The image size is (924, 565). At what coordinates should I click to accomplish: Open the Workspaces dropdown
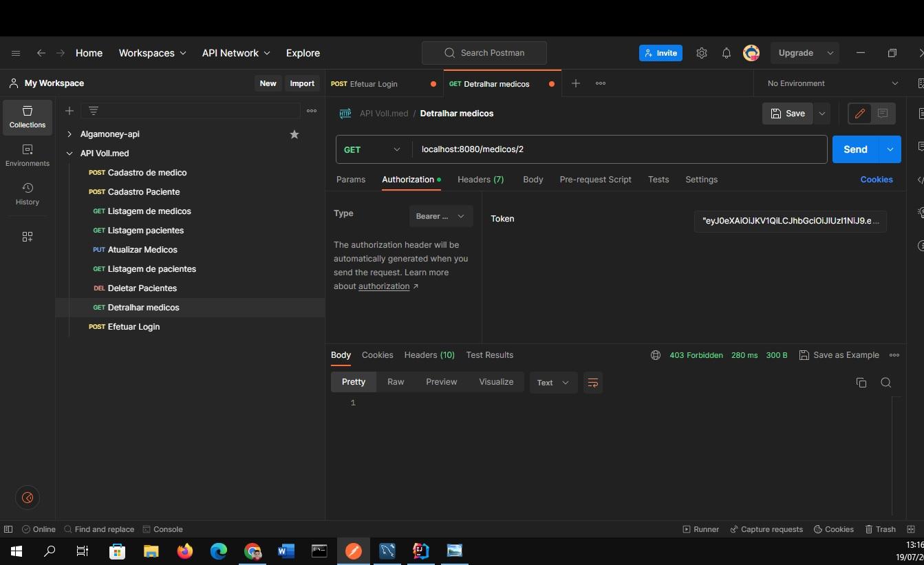point(153,53)
